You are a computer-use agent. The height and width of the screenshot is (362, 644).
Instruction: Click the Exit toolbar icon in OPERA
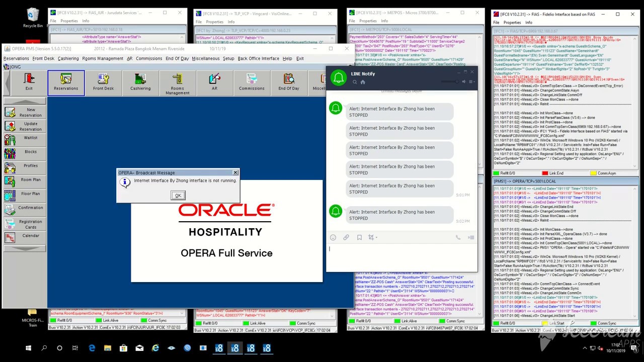29,82
